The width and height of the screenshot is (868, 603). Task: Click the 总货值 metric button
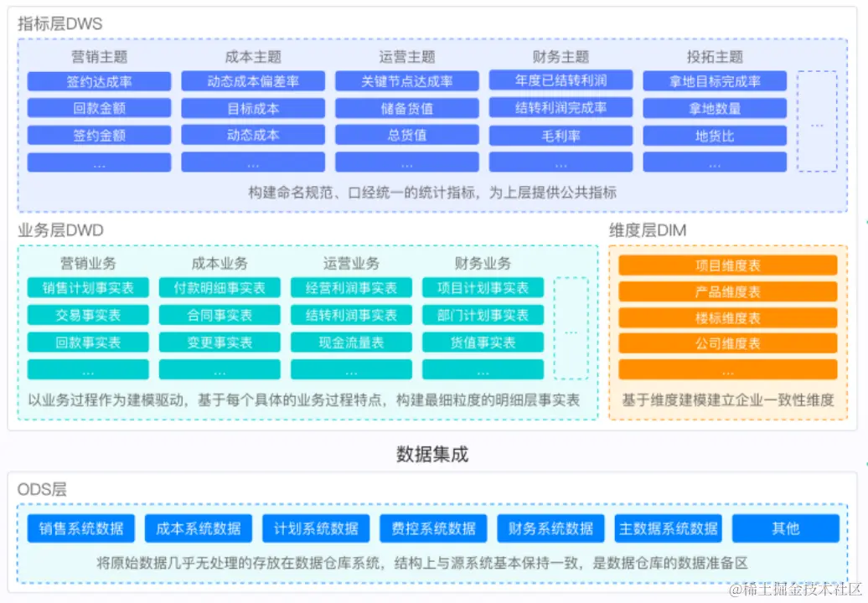click(x=407, y=135)
